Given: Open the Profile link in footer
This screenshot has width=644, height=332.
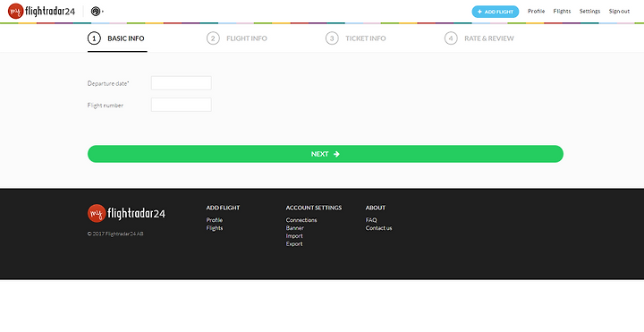Looking at the screenshot, I should pos(215,220).
